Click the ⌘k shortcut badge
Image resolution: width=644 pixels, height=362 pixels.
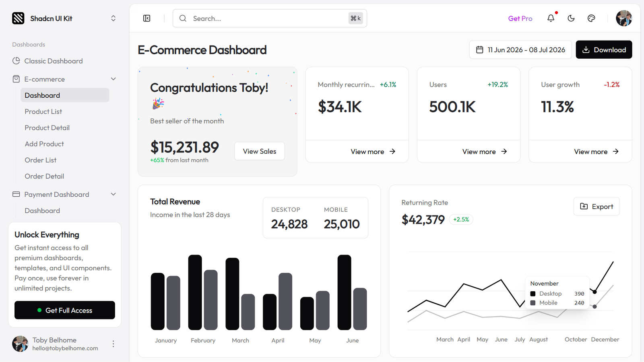tap(356, 18)
